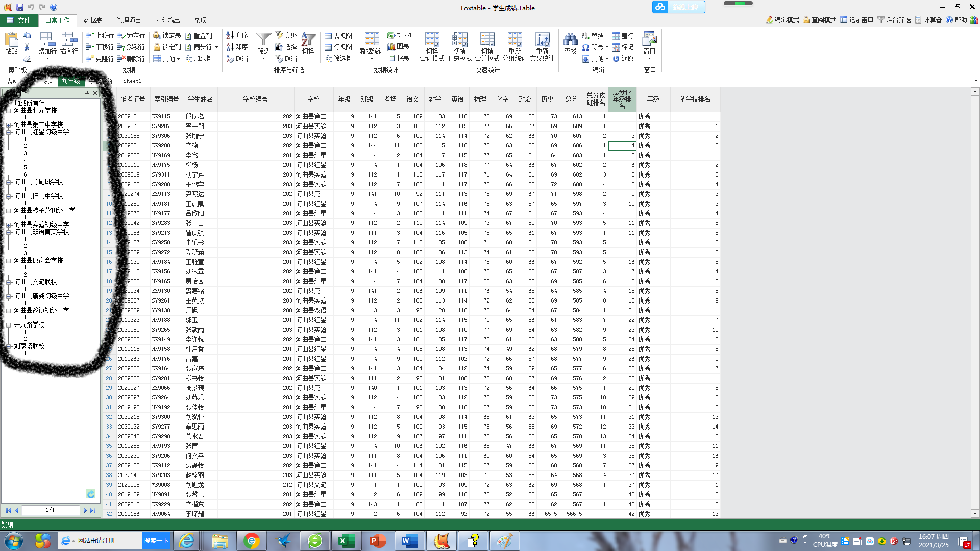Click 升序 sort ascending

pyautogui.click(x=237, y=35)
